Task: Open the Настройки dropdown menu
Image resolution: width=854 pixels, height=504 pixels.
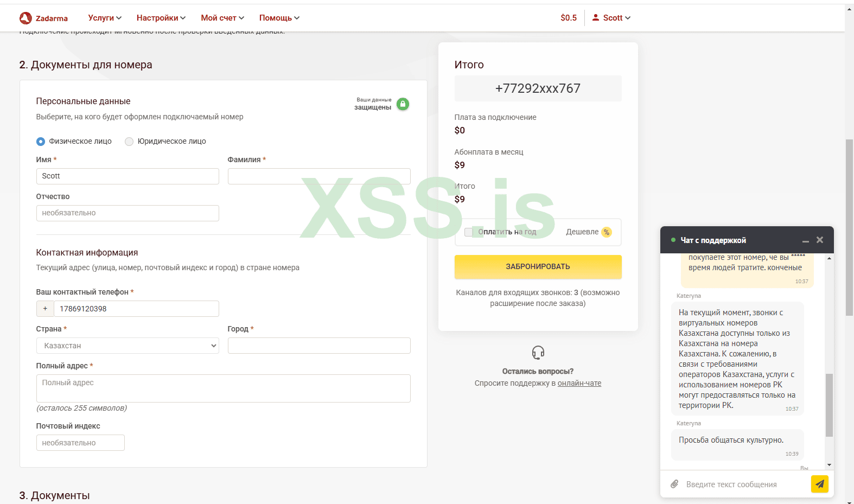Action: [x=161, y=18]
